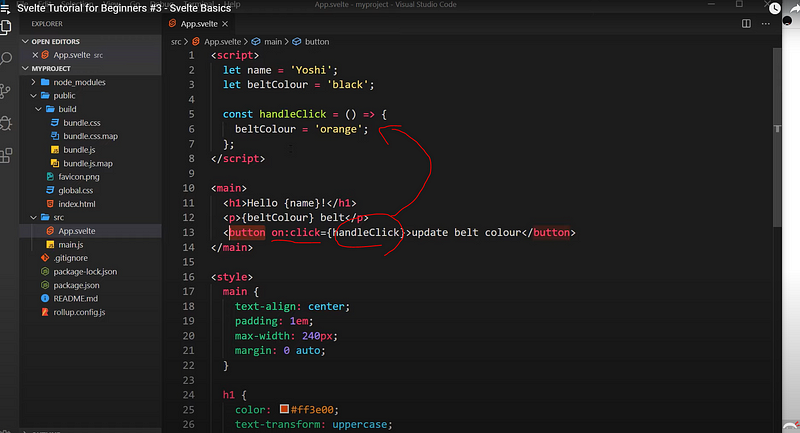Click the 'orange' string on line 6

[339, 129]
